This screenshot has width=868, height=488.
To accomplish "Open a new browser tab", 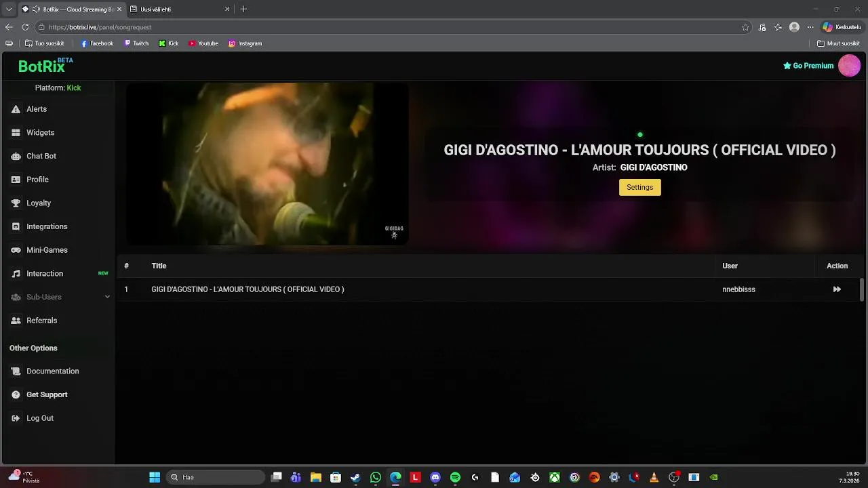I will tap(243, 9).
